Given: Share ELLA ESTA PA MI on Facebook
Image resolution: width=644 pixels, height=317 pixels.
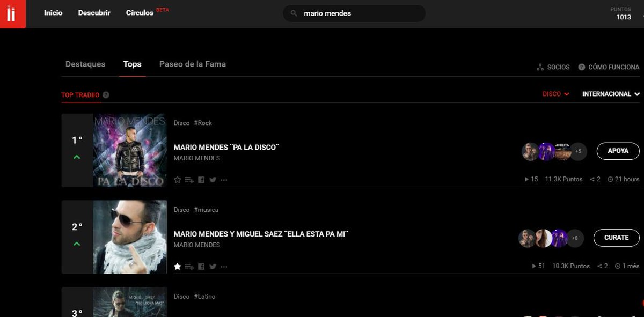Looking at the screenshot, I should (x=201, y=267).
